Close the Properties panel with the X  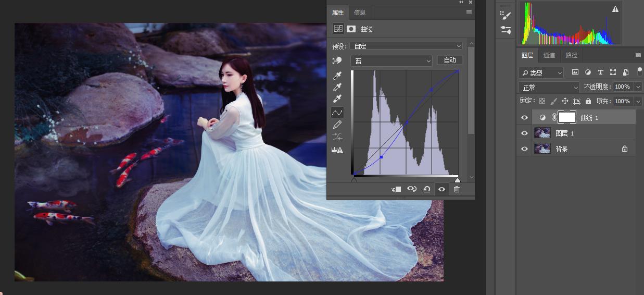(x=471, y=2)
